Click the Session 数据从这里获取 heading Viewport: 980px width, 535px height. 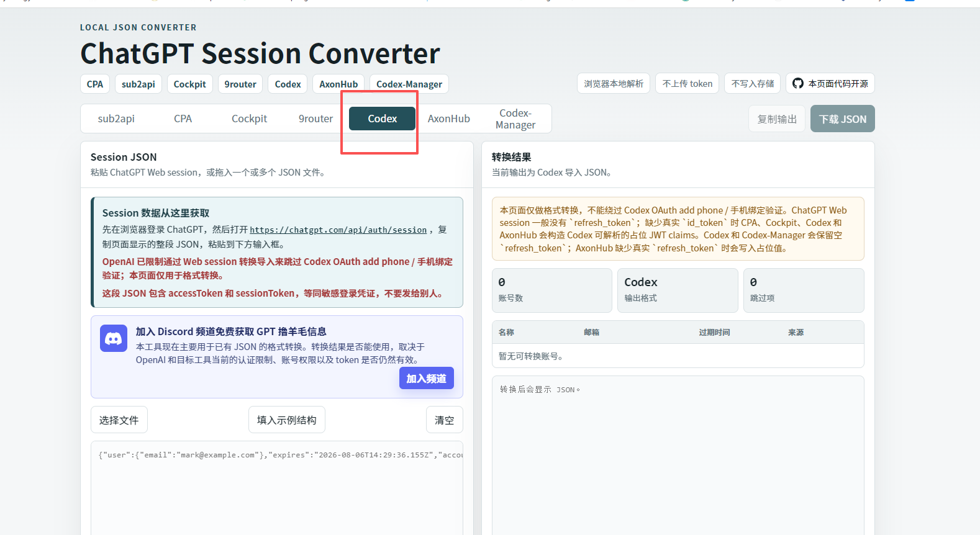coord(156,213)
